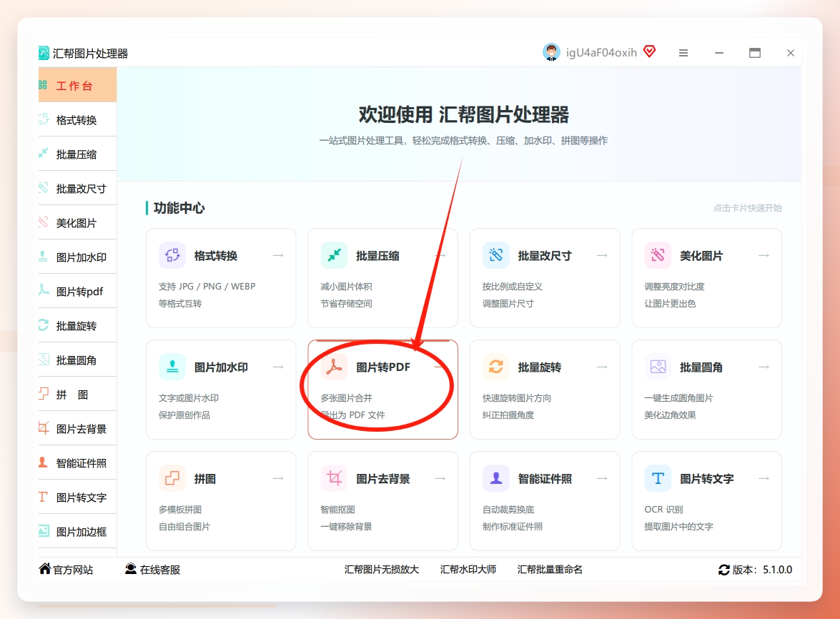Open 拼图 in the sidebar
This screenshot has width=840, height=619.
coord(78,394)
